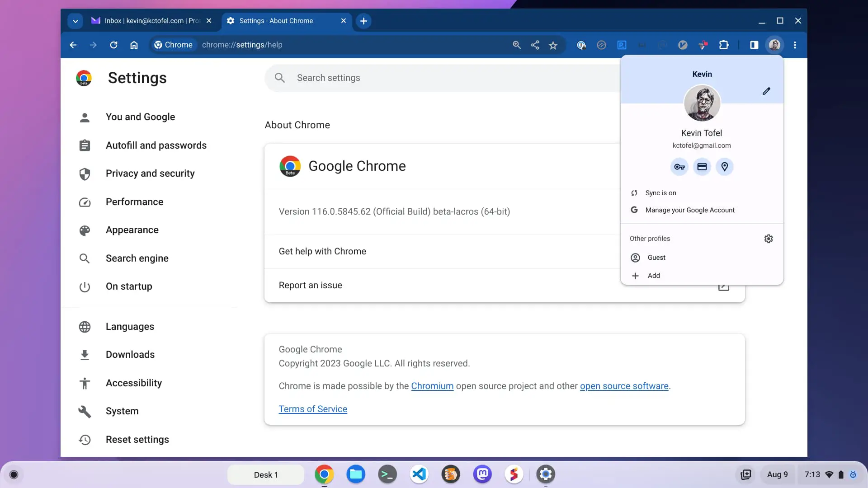Open the Aug 9 calendar date

coord(777,474)
